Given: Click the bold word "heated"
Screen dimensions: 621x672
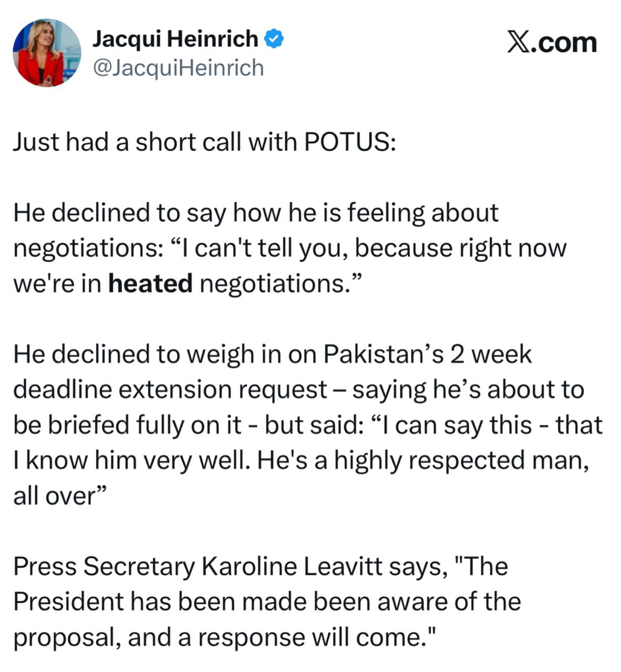Looking at the screenshot, I should (151, 283).
